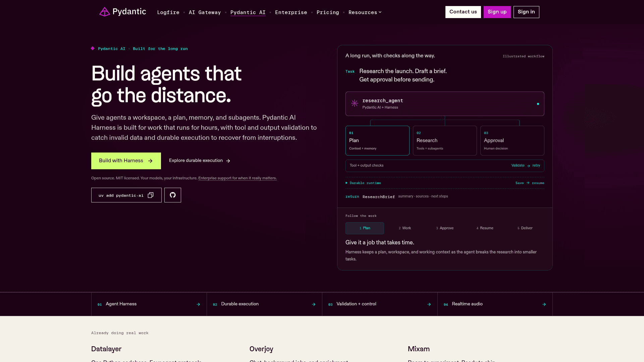
Task: Select the 1 Plan step tab
Action: 365,228
